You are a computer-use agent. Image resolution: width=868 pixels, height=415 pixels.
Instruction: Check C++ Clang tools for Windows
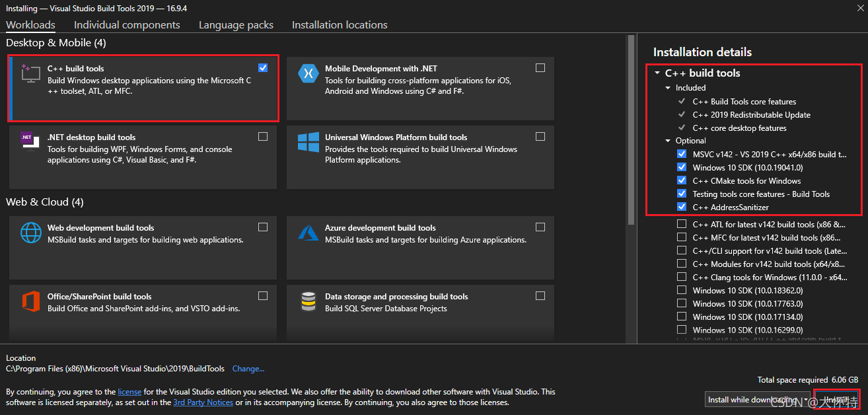[682, 277]
